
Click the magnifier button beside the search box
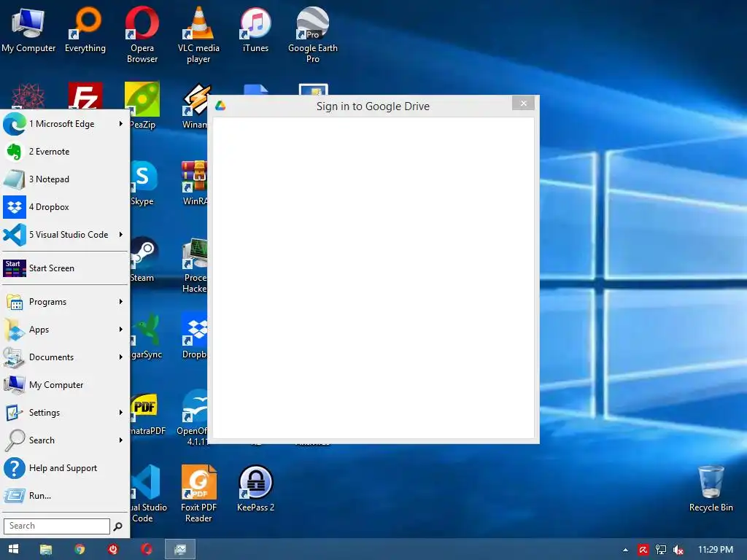click(x=117, y=526)
